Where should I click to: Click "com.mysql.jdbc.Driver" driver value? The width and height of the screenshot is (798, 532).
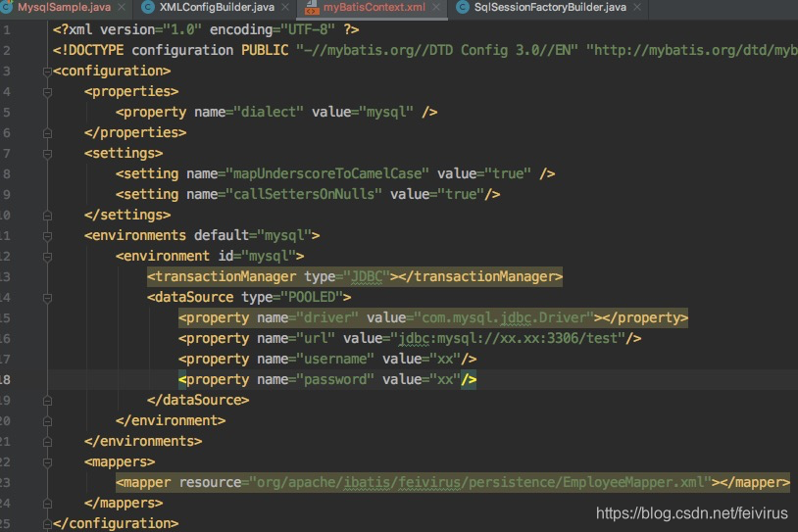[504, 317]
